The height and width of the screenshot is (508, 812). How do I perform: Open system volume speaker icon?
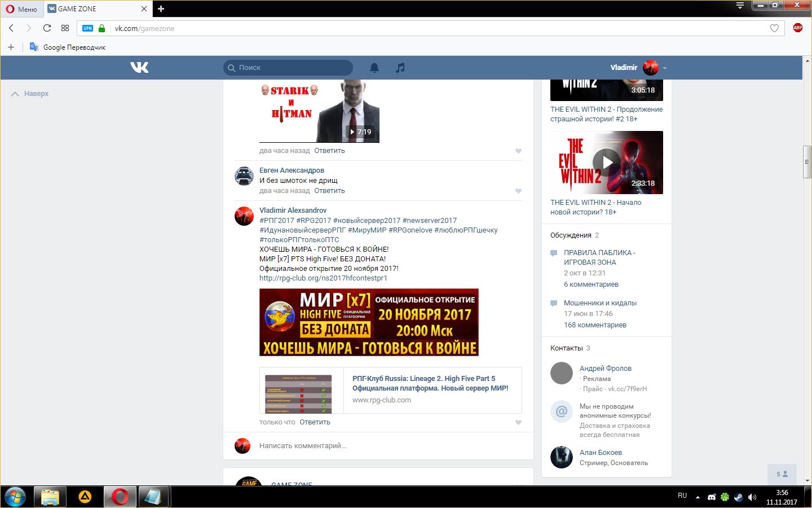pos(752,497)
